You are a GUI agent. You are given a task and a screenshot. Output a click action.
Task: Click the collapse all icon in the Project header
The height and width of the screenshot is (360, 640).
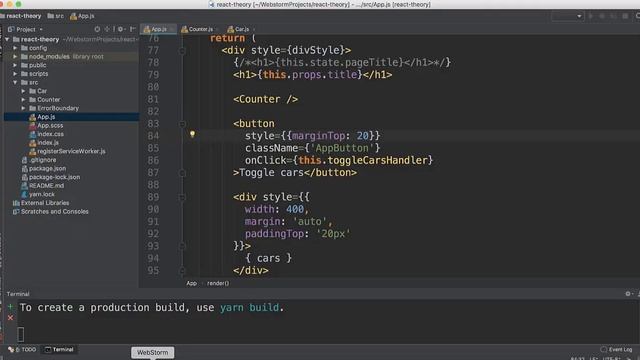[108, 29]
